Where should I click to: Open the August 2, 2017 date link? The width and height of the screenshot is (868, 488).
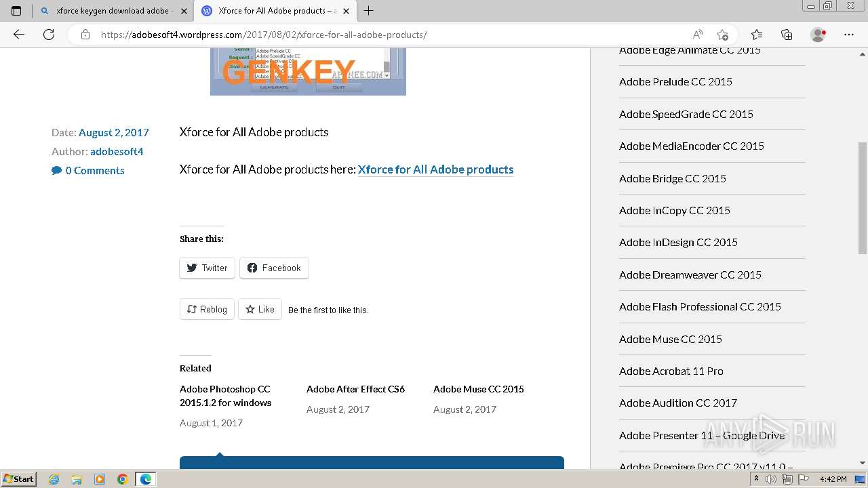(x=113, y=132)
